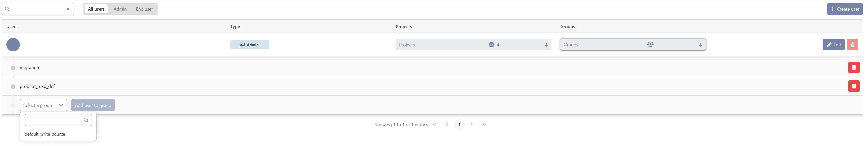Expand the Projects dropdown

tap(473, 44)
